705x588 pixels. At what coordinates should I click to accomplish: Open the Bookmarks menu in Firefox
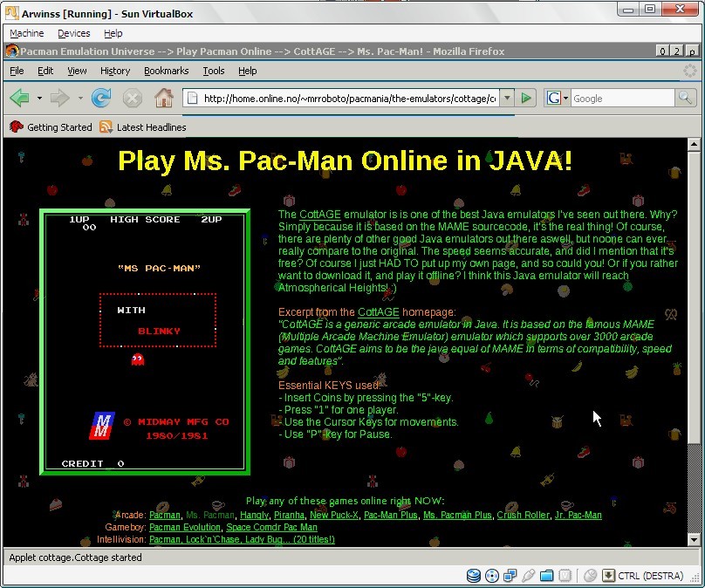tap(166, 71)
